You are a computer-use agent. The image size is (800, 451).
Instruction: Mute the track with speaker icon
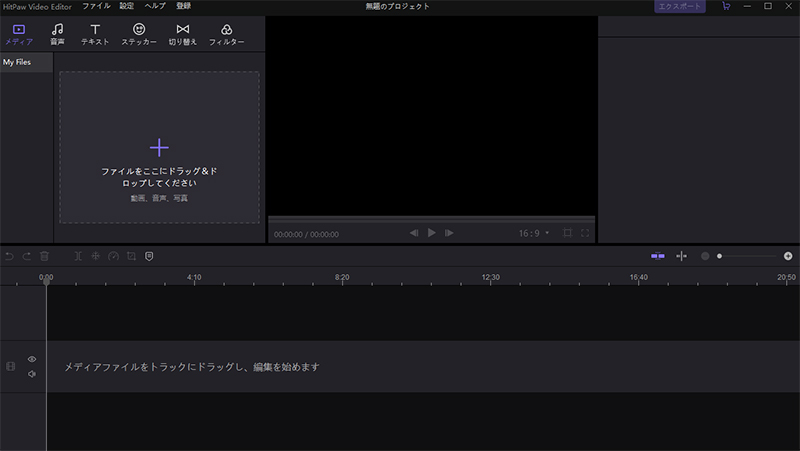click(x=32, y=374)
